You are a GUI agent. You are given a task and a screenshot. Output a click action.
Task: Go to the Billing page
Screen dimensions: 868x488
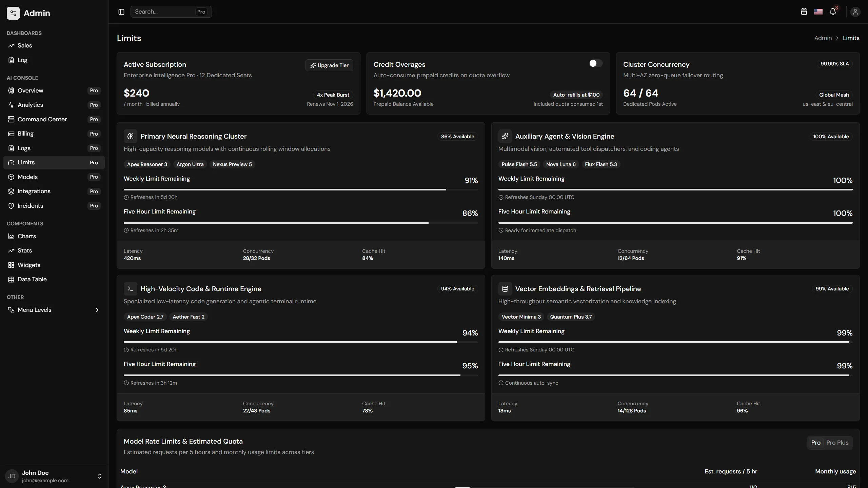coord(54,134)
